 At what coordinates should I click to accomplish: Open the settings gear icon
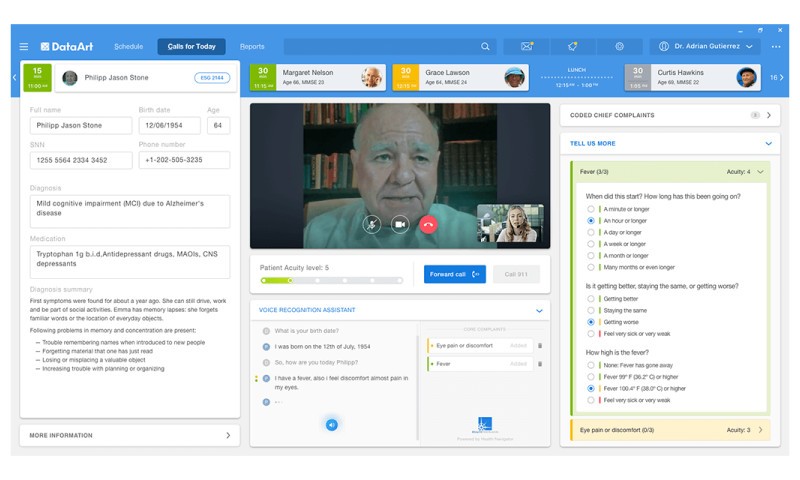[x=619, y=46]
